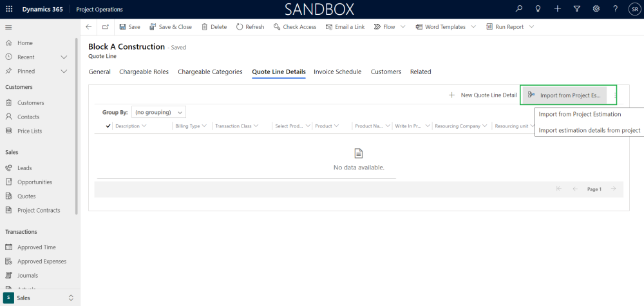Expand the Flow dropdown chevron
Image resolution: width=644 pixels, height=306 pixels.
pos(402,26)
